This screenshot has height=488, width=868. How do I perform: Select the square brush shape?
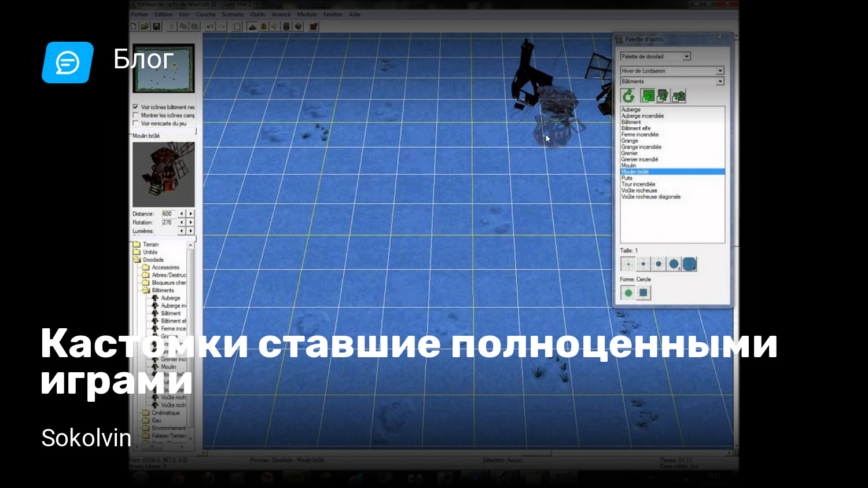coord(643,293)
